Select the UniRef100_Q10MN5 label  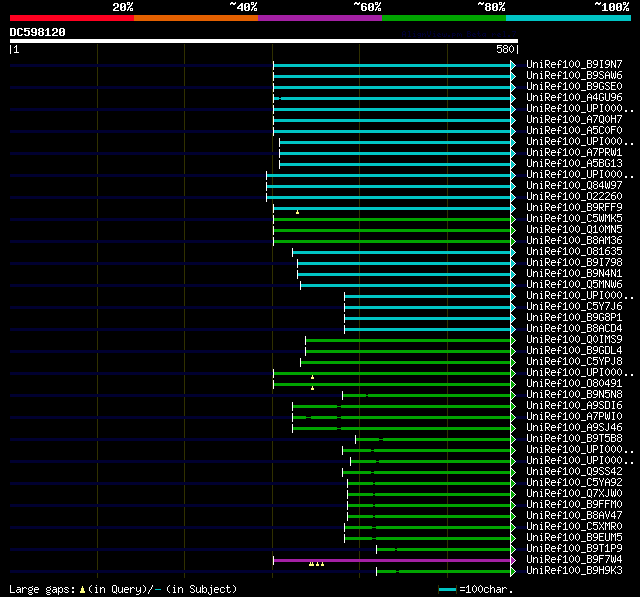coord(574,230)
